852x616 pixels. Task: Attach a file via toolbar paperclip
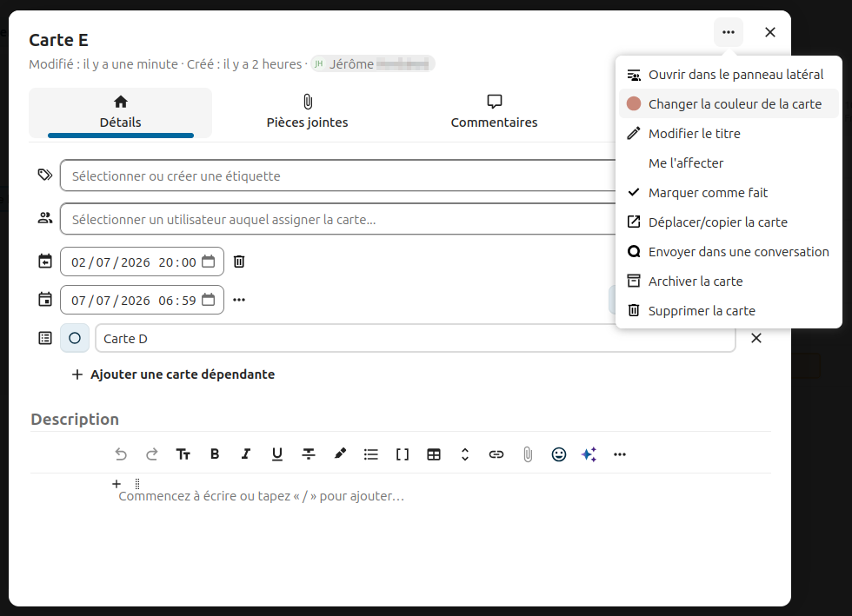528,454
